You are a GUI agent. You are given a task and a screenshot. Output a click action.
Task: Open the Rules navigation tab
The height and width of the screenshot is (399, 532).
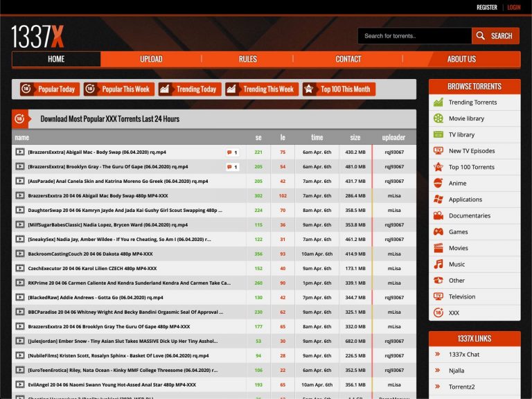[248, 59]
